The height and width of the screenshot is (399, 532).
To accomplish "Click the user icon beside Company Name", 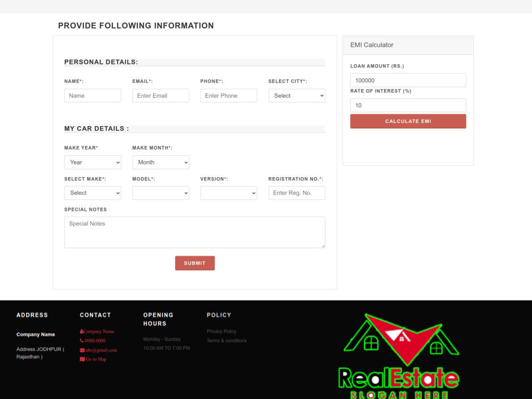I will tap(81, 331).
